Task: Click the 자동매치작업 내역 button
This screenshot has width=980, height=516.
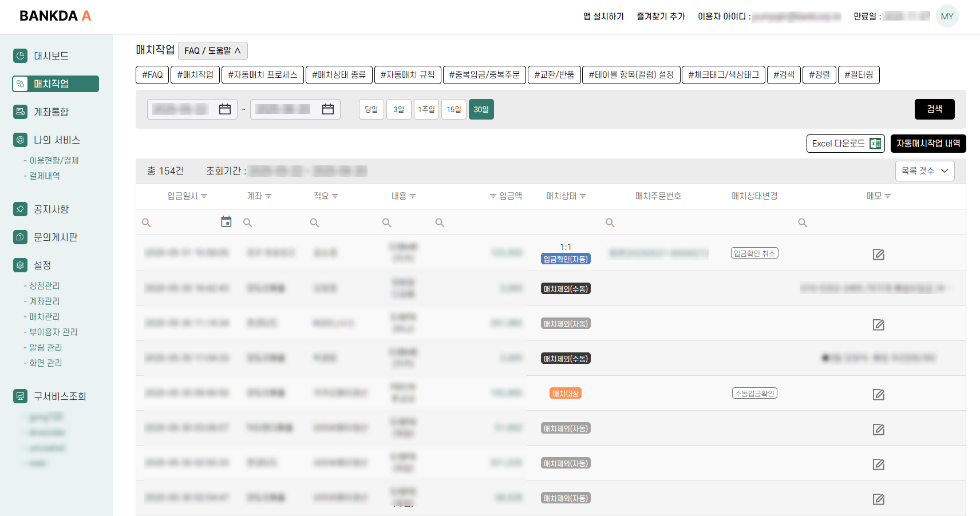Action: 928,144
